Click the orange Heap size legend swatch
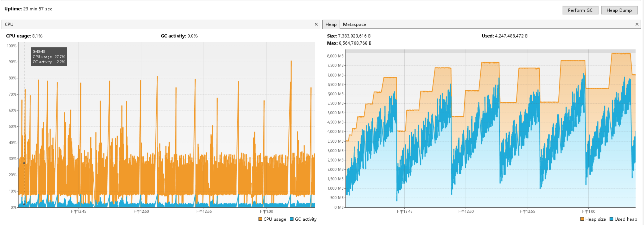 click(x=582, y=219)
